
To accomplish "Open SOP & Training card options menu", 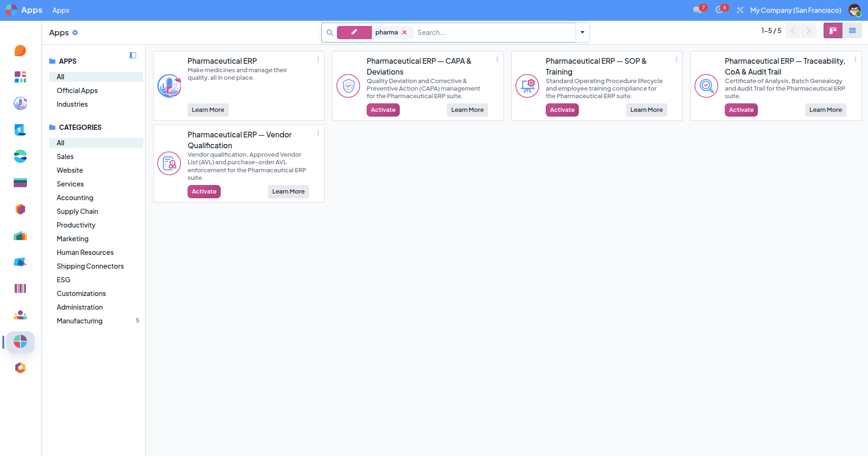I will click(x=676, y=59).
